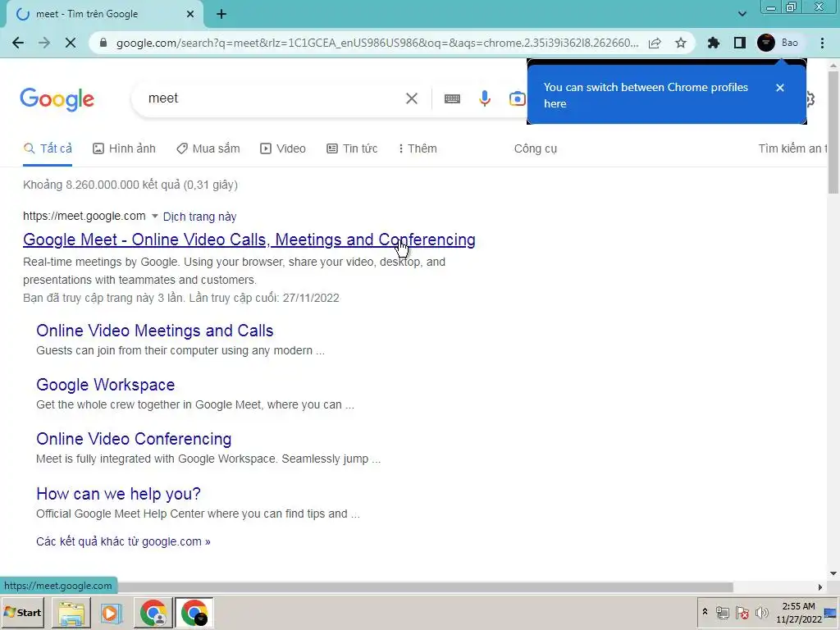Click the scroll down arrow on vertical scrollbar
The height and width of the screenshot is (630, 840).
click(833, 573)
